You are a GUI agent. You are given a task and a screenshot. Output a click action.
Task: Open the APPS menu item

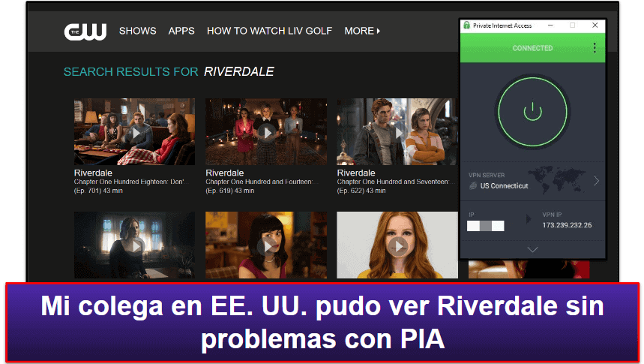(181, 31)
